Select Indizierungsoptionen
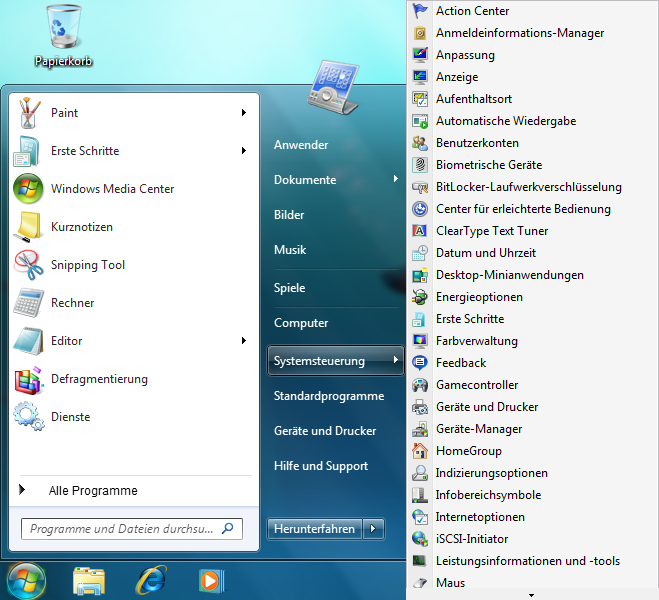Image resolution: width=659 pixels, height=600 pixels. (491, 473)
